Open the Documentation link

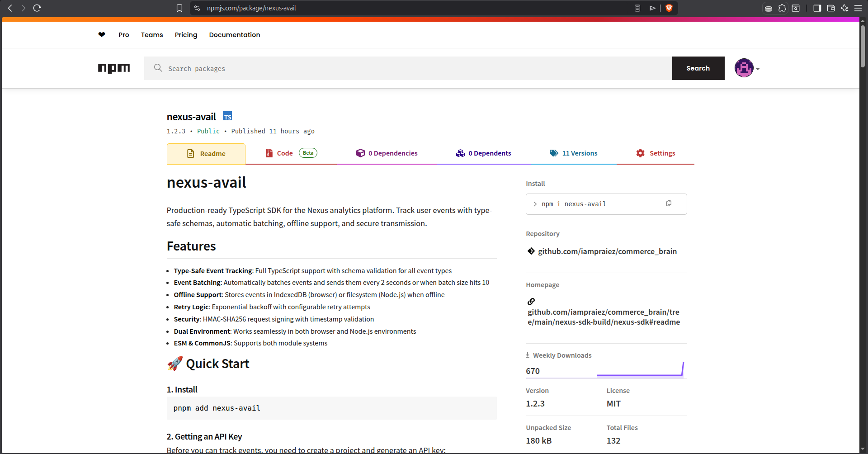pyautogui.click(x=235, y=35)
